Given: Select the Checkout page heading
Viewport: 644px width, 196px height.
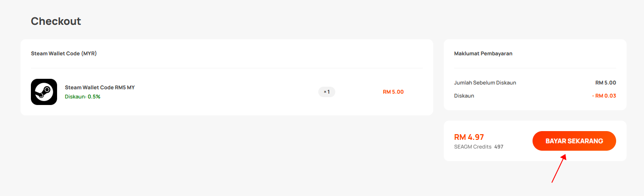Looking at the screenshot, I should coord(56,21).
